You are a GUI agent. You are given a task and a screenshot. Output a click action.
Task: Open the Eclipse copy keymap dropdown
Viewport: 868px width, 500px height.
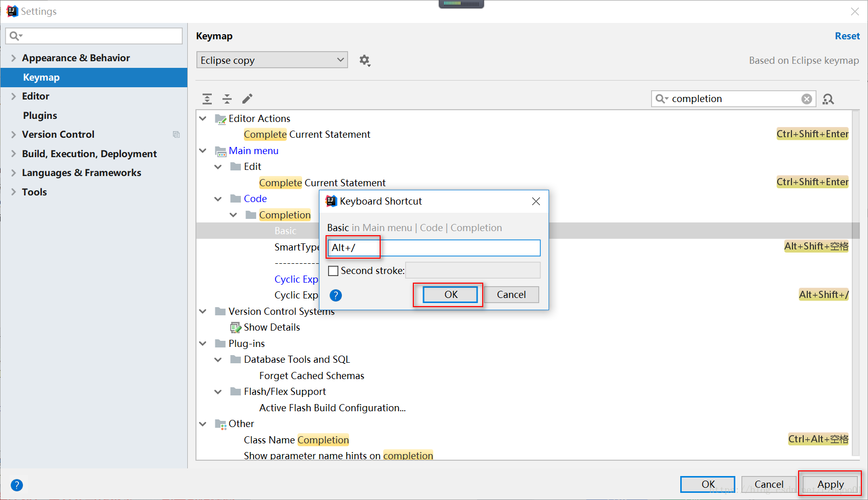click(x=272, y=60)
